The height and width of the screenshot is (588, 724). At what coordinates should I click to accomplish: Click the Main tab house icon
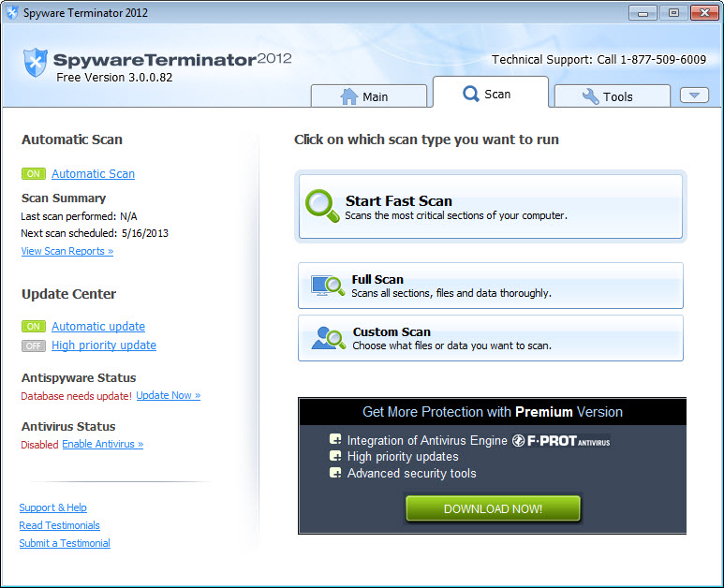pos(349,96)
